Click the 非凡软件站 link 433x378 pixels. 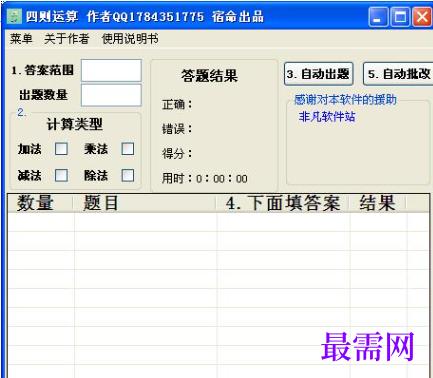tap(327, 117)
